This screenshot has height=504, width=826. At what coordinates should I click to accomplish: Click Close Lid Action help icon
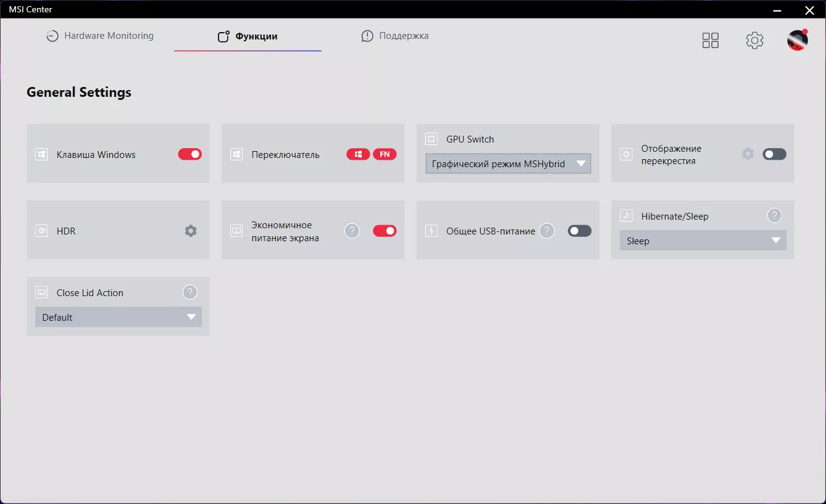pyautogui.click(x=190, y=292)
